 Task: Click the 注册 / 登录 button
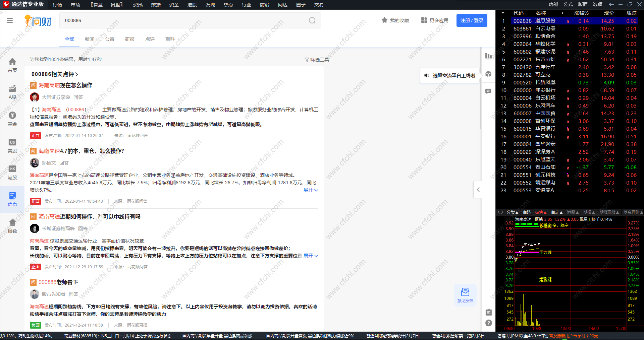(x=472, y=20)
